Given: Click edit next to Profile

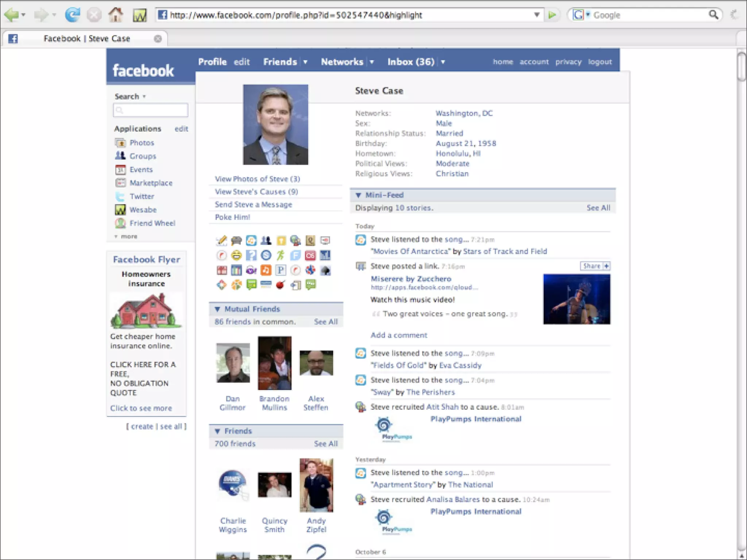Looking at the screenshot, I should (x=242, y=62).
